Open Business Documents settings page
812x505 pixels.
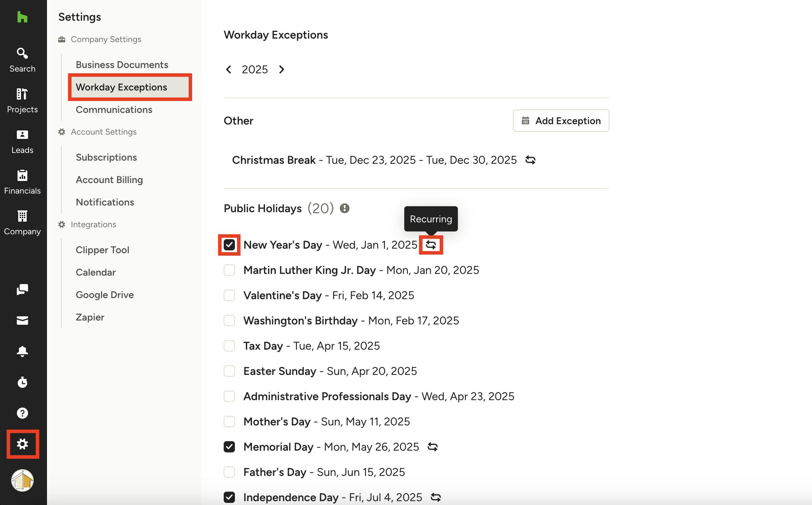(x=122, y=65)
